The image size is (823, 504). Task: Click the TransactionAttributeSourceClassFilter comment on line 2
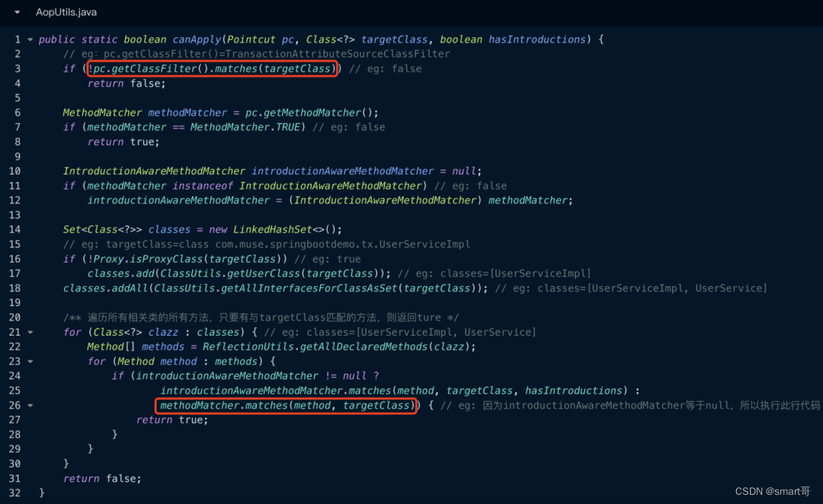tap(338, 54)
